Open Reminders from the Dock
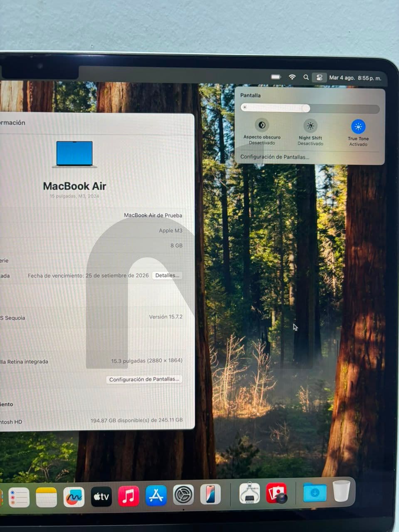399x532 pixels. (x=19, y=497)
